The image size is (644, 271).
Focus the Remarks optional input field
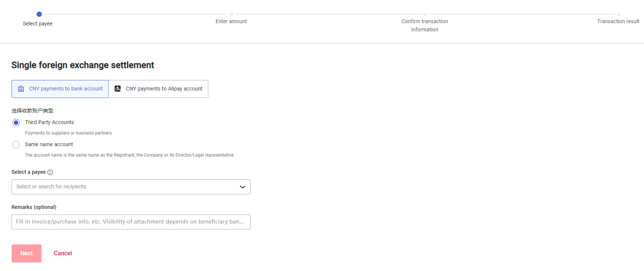click(x=131, y=222)
